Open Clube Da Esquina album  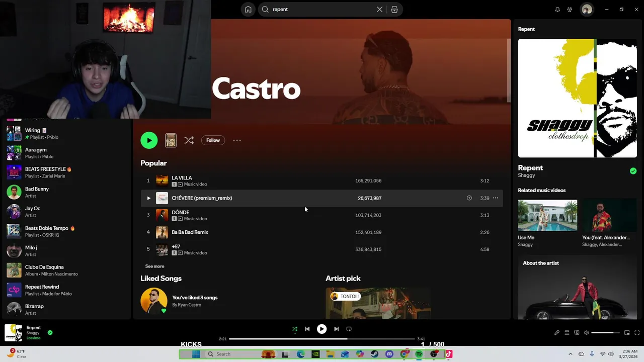(x=66, y=270)
